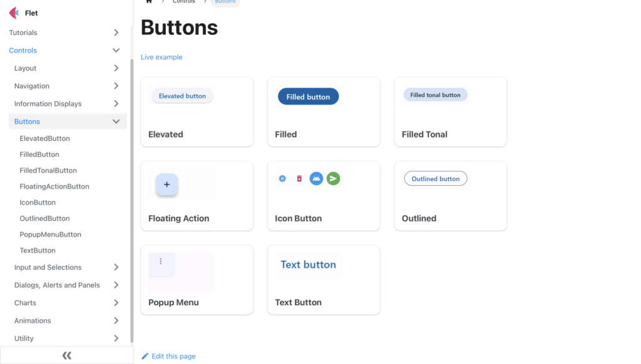Click the green send icon button
Image resolution: width=641 pixels, height=364 pixels.
[334, 179]
